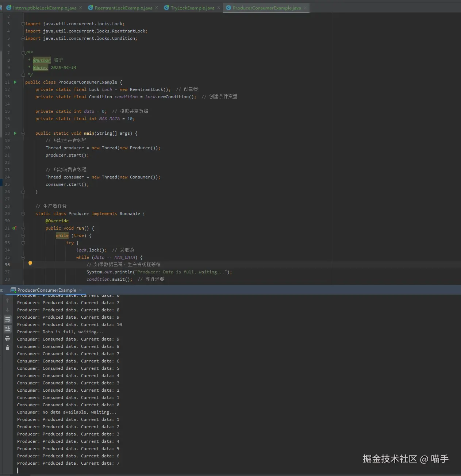The height and width of the screenshot is (476, 461).
Task: Run main method via line 18 gutter arrow
Action: pos(15,133)
